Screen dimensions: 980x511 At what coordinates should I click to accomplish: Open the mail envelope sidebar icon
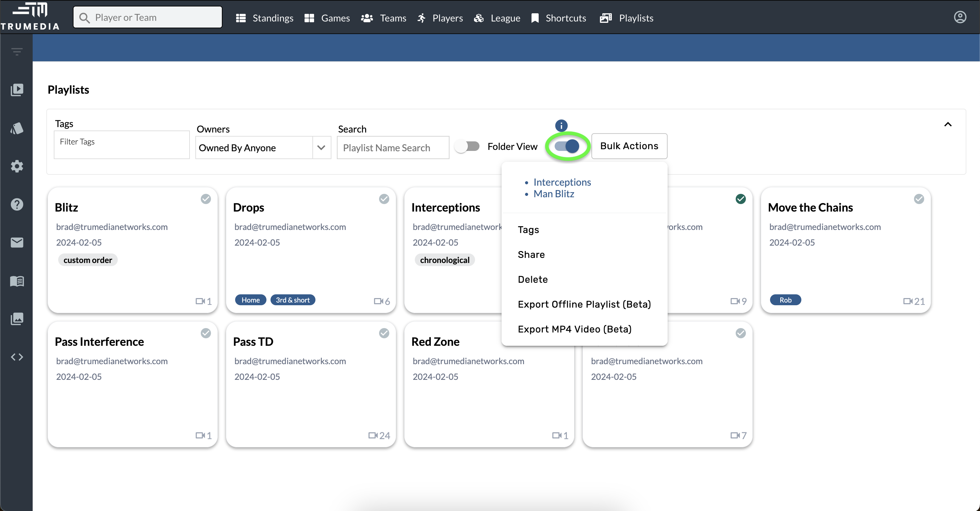[17, 243]
